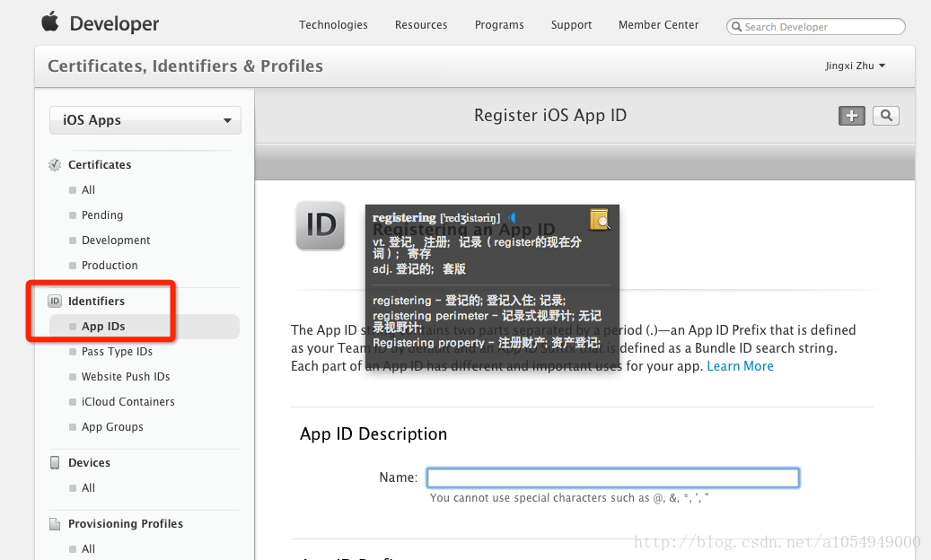Click the large ID app icon
Screen dimensions: 931x560
(321, 226)
